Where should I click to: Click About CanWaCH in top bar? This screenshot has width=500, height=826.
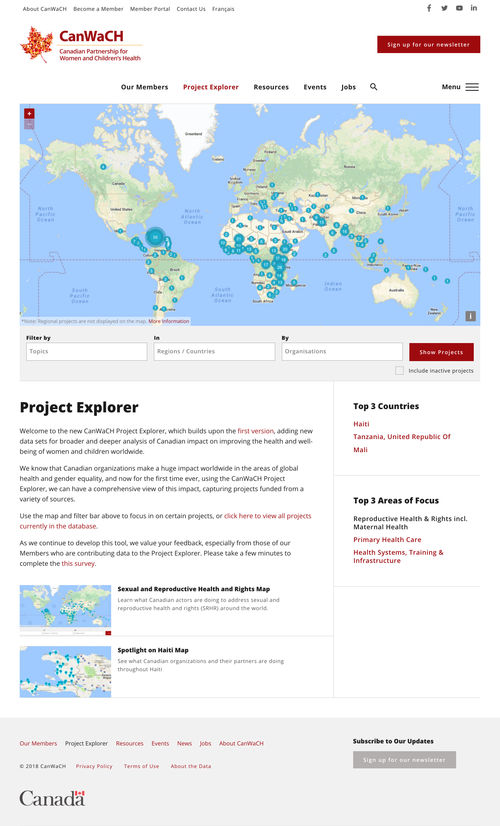click(x=45, y=9)
